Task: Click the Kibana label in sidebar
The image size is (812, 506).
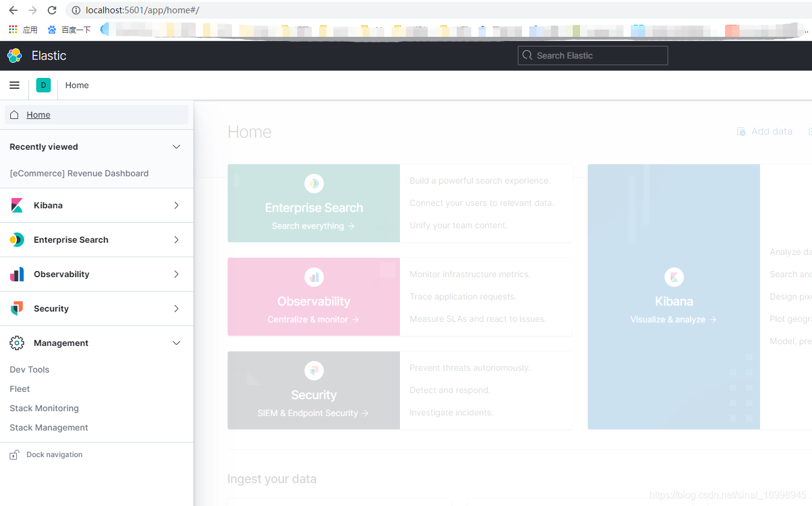Action: tap(48, 205)
